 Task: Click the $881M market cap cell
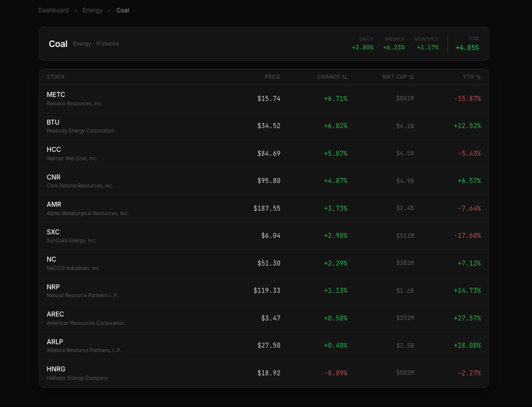coord(405,98)
